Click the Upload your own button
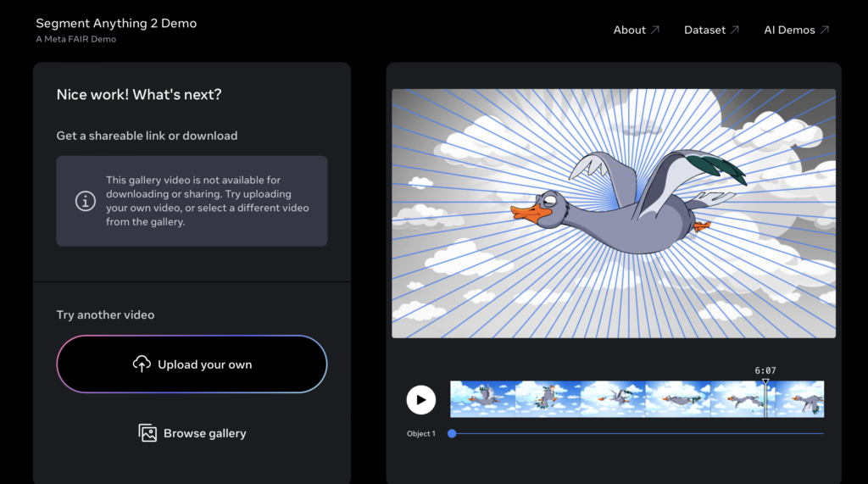Image resolution: width=868 pixels, height=484 pixels. 192,364
